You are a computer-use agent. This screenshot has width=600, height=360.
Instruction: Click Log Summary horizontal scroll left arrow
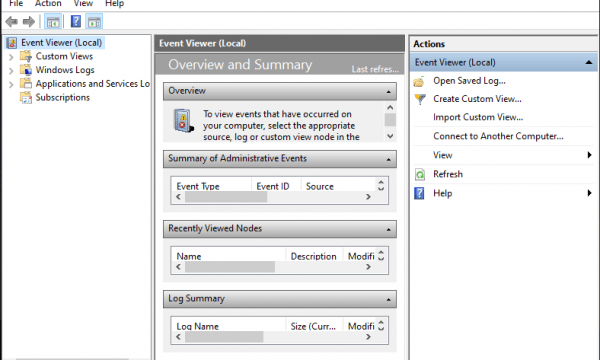[x=178, y=337]
